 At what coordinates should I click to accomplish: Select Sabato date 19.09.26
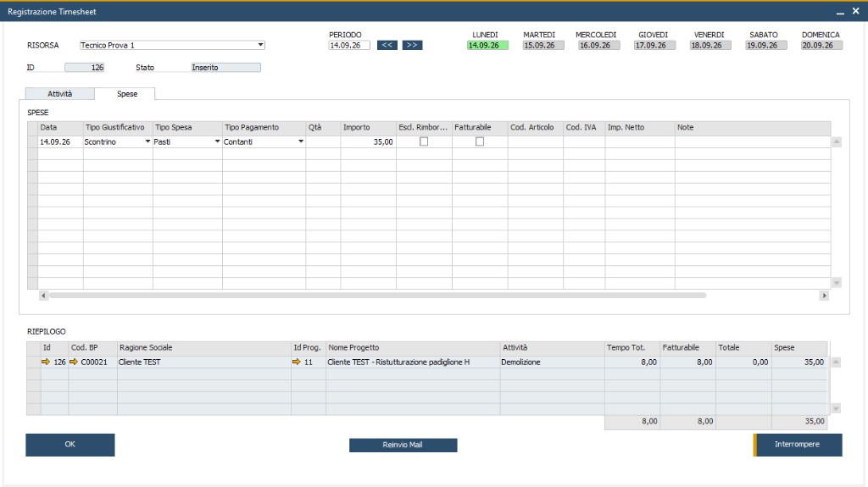(x=766, y=46)
